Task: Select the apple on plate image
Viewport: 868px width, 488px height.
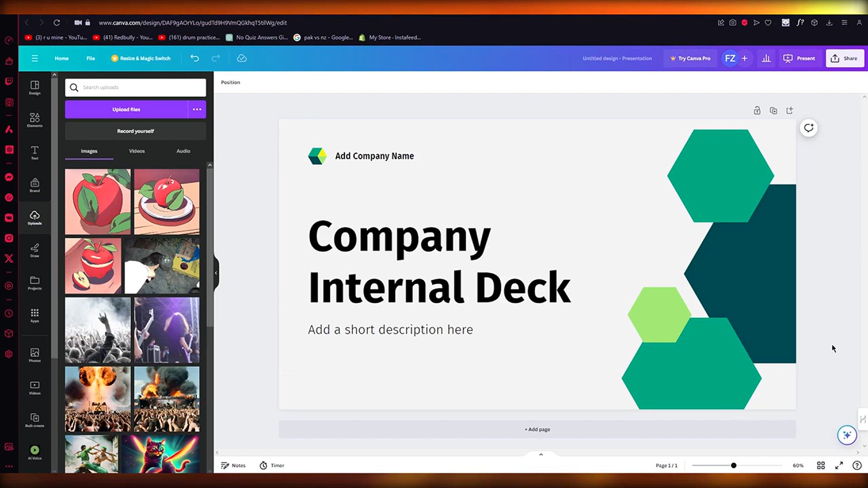Action: 166,202
